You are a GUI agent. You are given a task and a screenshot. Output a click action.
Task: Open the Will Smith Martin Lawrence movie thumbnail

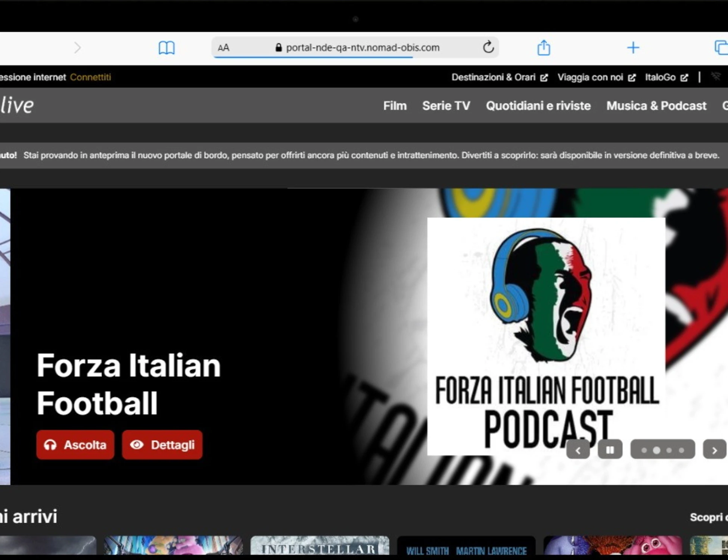(x=466, y=545)
